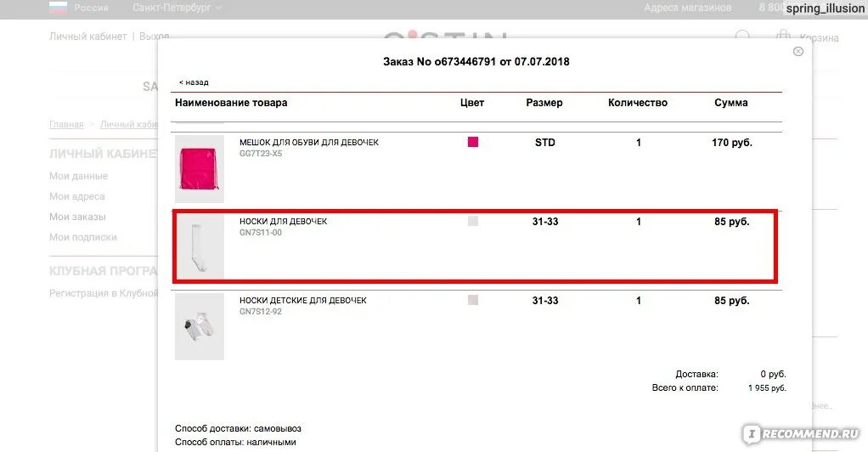Select Мои заказы in sidebar
This screenshot has height=452, width=868.
coord(77,217)
